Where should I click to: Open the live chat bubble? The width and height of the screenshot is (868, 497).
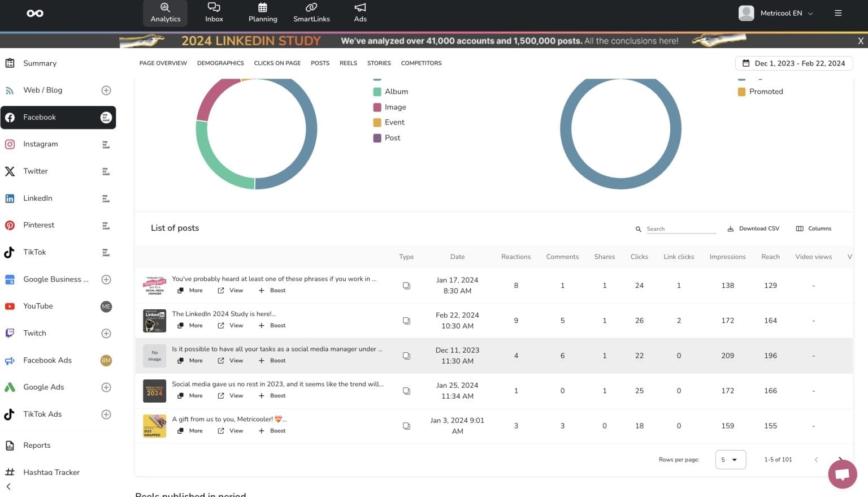[x=842, y=474]
